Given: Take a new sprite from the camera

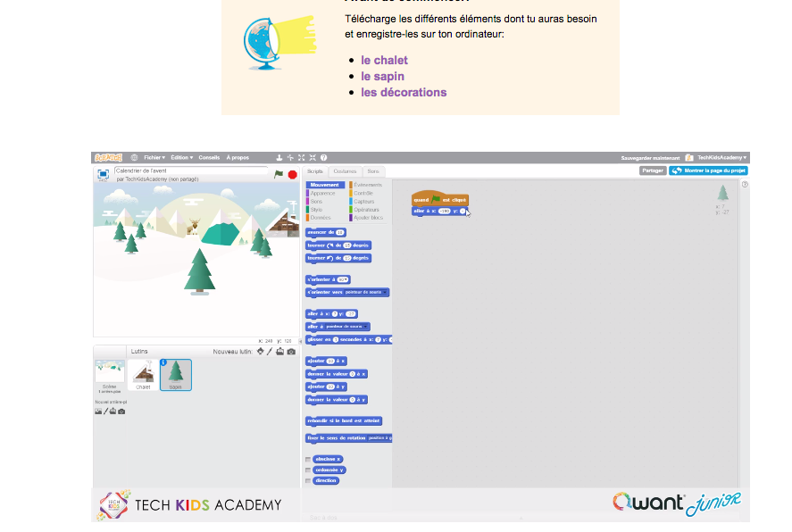Looking at the screenshot, I should tap(291, 352).
